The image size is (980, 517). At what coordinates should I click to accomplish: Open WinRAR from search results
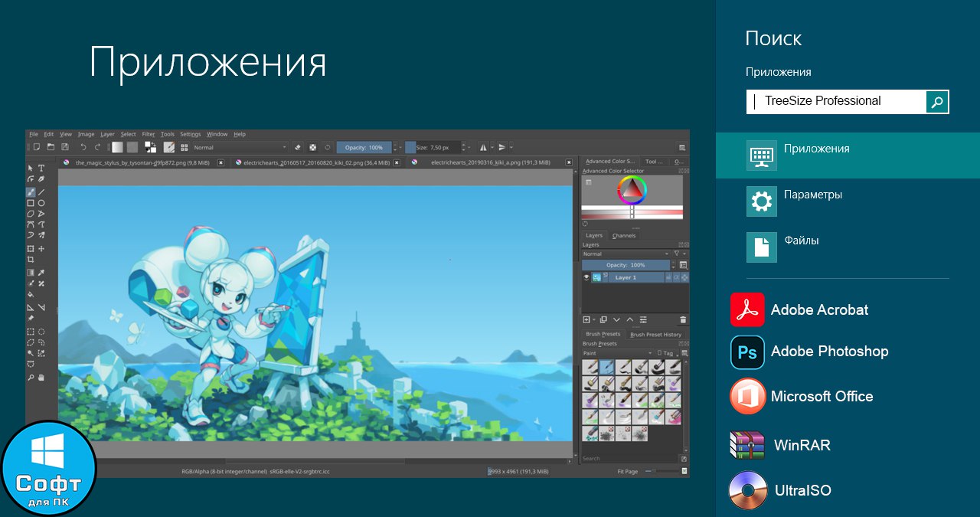[x=781, y=445]
